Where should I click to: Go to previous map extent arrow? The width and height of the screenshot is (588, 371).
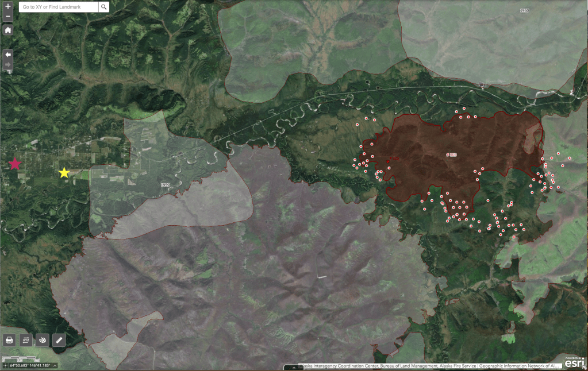tap(8, 54)
